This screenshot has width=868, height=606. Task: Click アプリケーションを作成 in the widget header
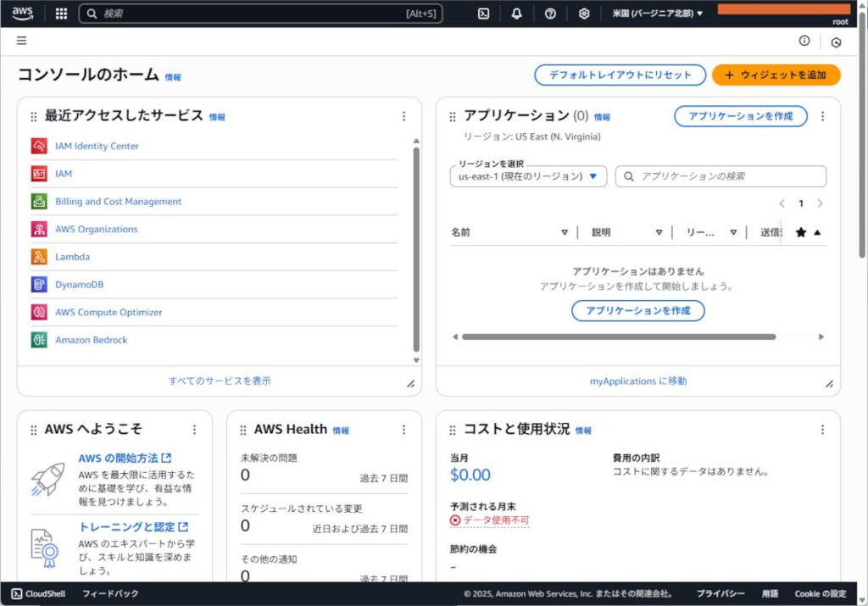(741, 116)
